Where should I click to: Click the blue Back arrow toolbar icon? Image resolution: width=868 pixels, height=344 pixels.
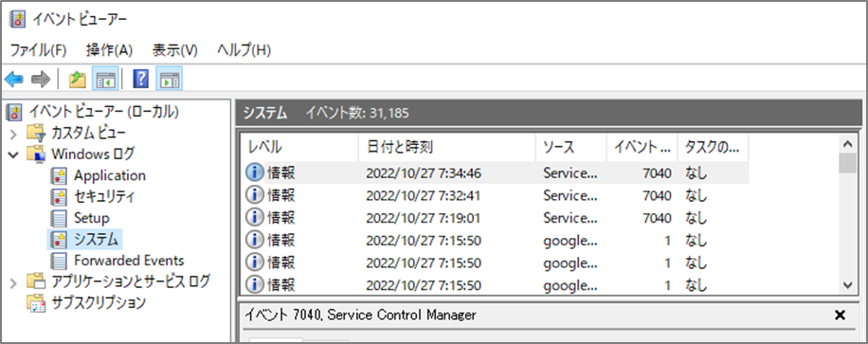pos(14,80)
